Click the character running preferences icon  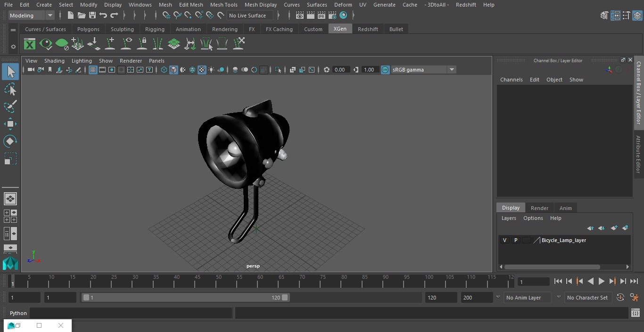point(634,298)
